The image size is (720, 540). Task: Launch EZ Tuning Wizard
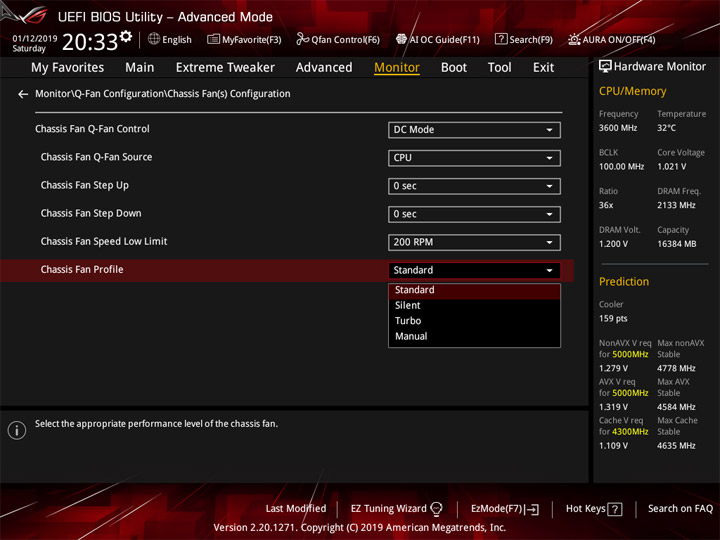[x=396, y=509]
